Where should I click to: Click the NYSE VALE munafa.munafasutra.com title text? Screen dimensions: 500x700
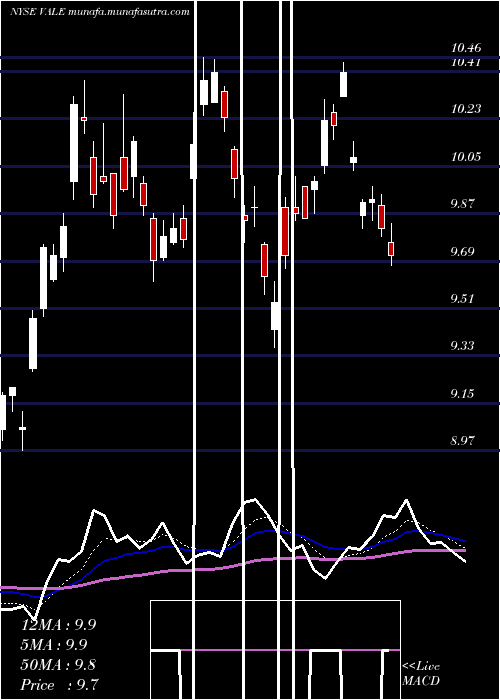click(100, 12)
